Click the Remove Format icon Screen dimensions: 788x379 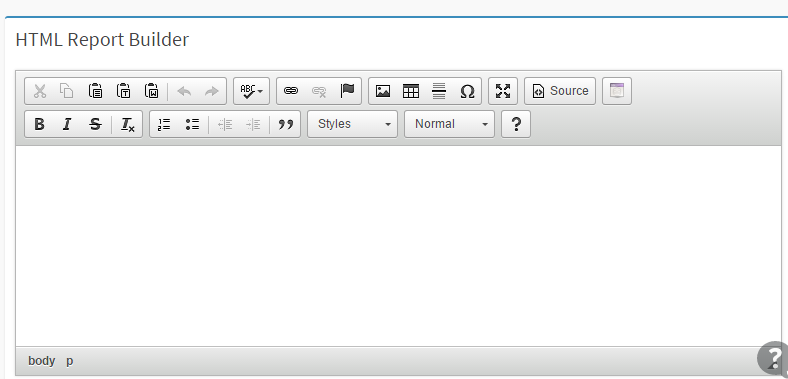coord(128,124)
